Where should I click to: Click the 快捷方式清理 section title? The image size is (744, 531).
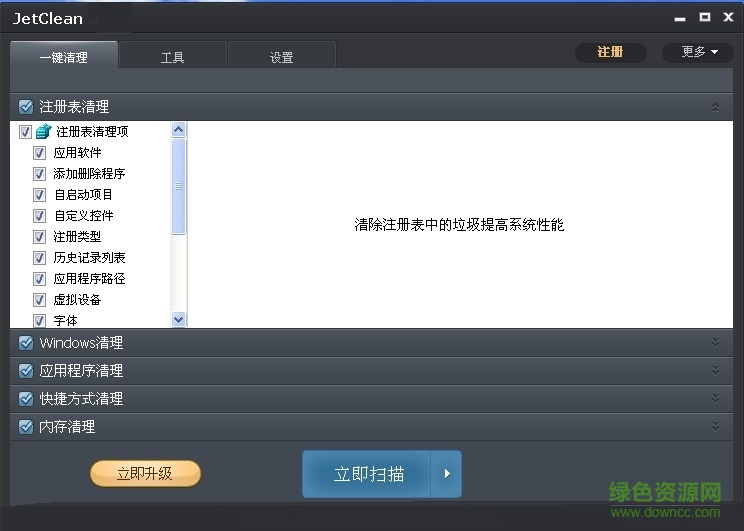point(81,399)
